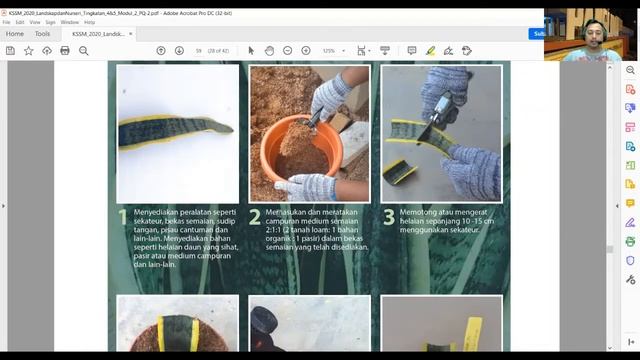
Task: Click the page number field showing 59
Action: pyautogui.click(x=199, y=51)
